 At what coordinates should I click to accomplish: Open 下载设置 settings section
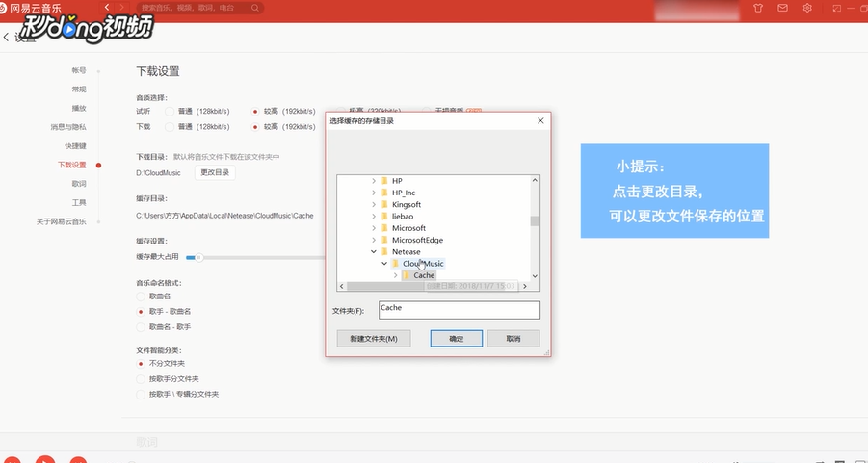pos(72,165)
